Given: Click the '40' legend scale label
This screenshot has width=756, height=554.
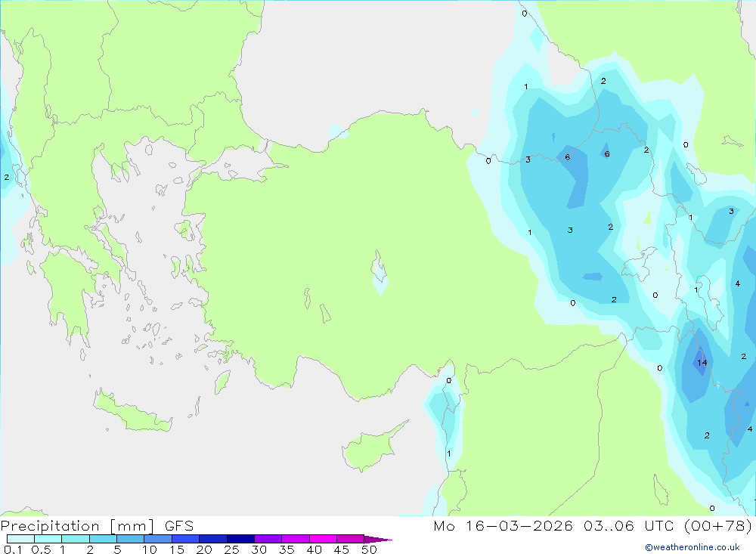Looking at the screenshot, I should coord(314,549).
